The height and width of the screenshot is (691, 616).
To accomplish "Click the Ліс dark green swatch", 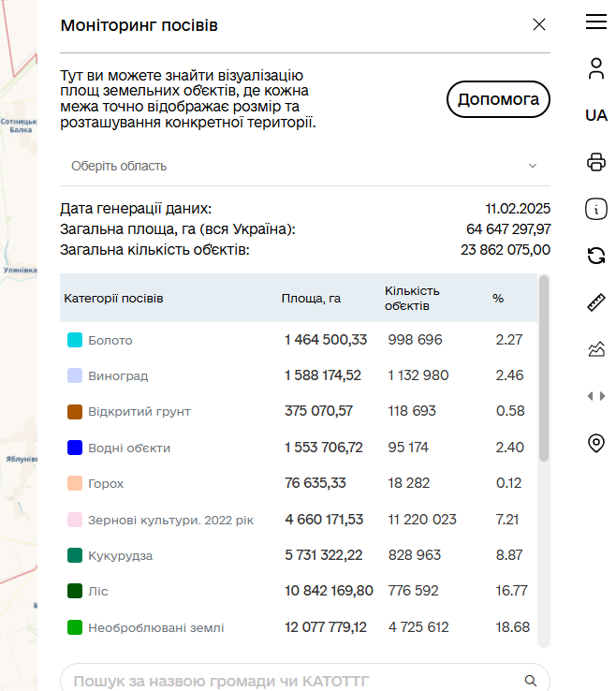I will 75,591.
